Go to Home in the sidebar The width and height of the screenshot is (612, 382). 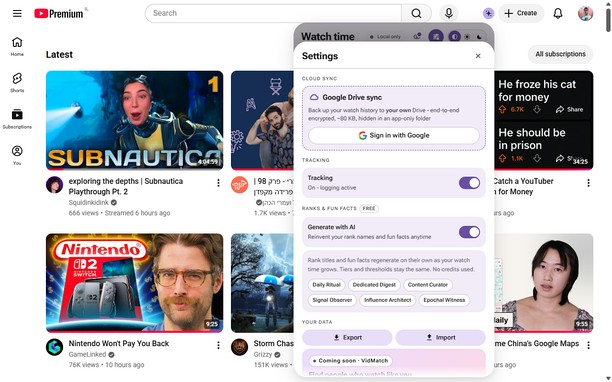coord(17,46)
